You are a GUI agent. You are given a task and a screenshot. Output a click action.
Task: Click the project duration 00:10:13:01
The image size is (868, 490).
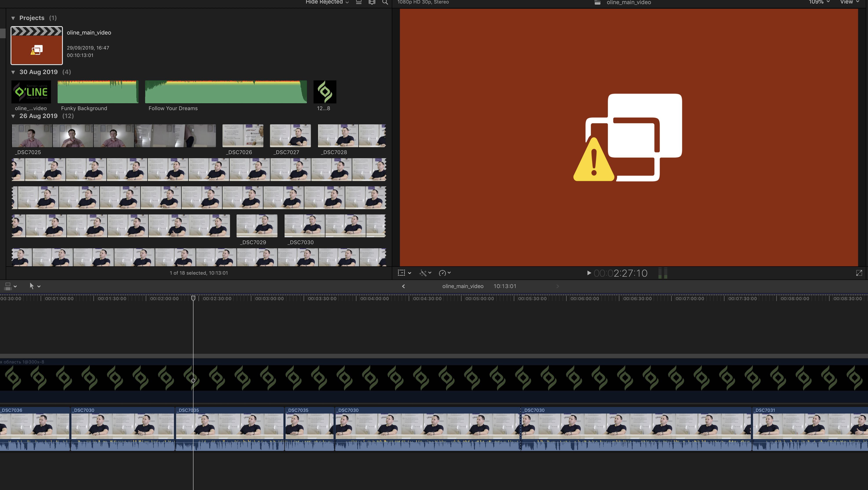tap(80, 55)
